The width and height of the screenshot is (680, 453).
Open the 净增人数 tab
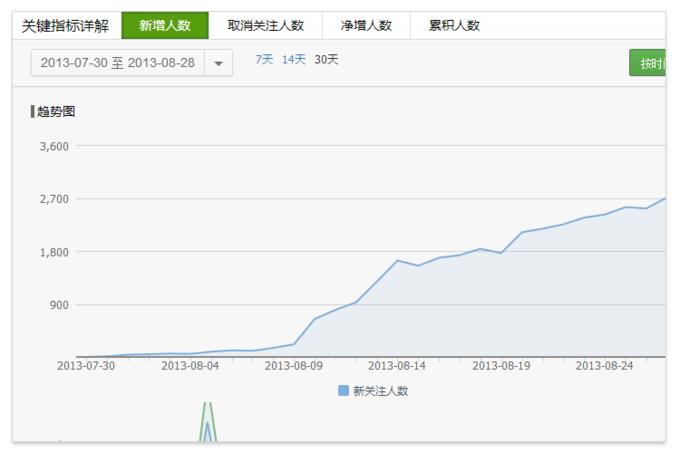coord(367,26)
